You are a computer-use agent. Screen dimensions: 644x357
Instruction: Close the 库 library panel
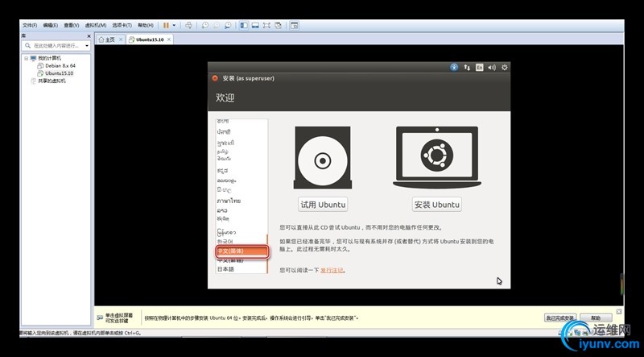(89, 36)
